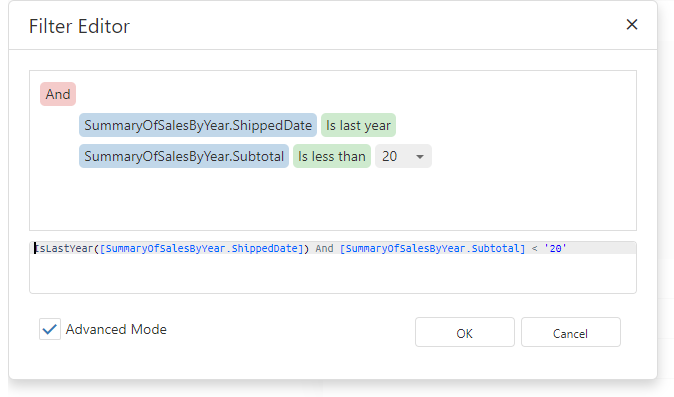Image resolution: width=674 pixels, height=397 pixels.
Task: Uncheck the Advanced Mode checkbox
Action: tap(50, 329)
